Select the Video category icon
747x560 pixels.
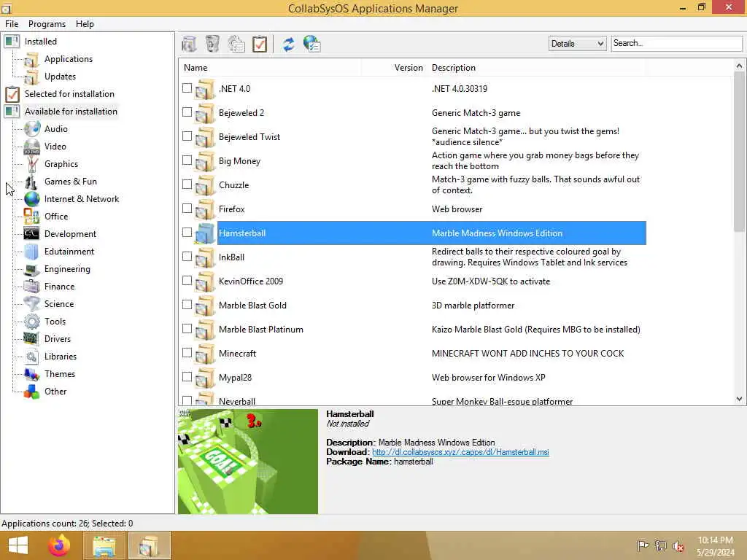click(x=32, y=146)
